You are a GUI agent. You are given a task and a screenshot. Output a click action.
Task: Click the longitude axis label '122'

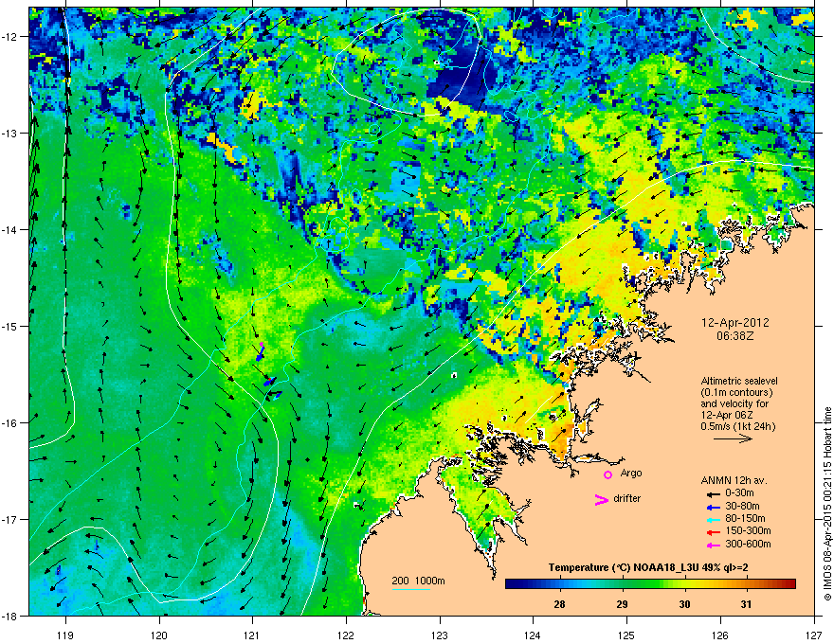tap(346, 635)
